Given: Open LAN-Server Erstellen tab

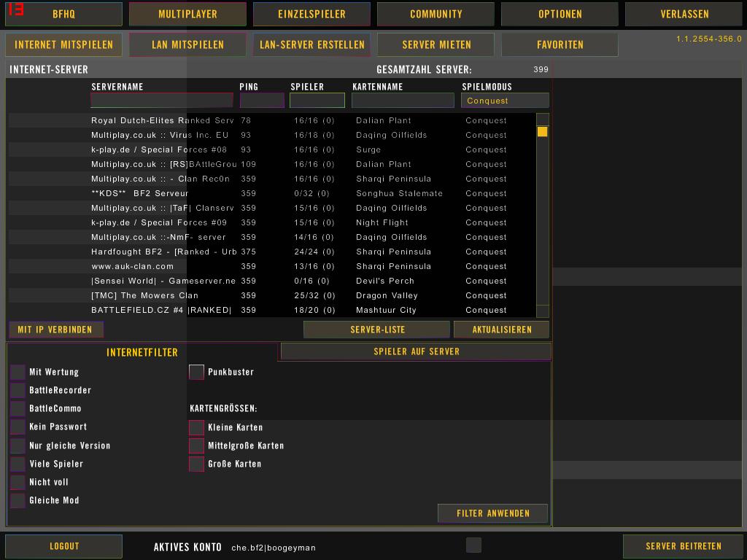Looking at the screenshot, I should pos(311,44).
